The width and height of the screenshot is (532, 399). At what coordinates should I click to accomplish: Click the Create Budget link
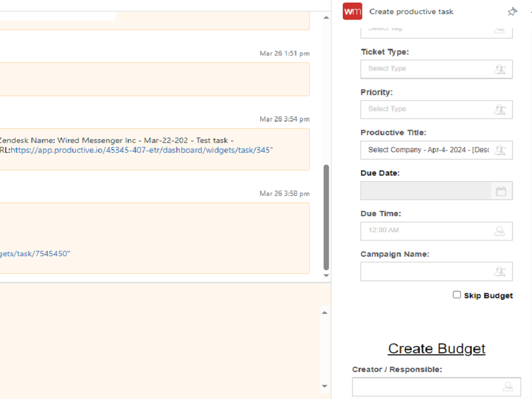pos(436,349)
